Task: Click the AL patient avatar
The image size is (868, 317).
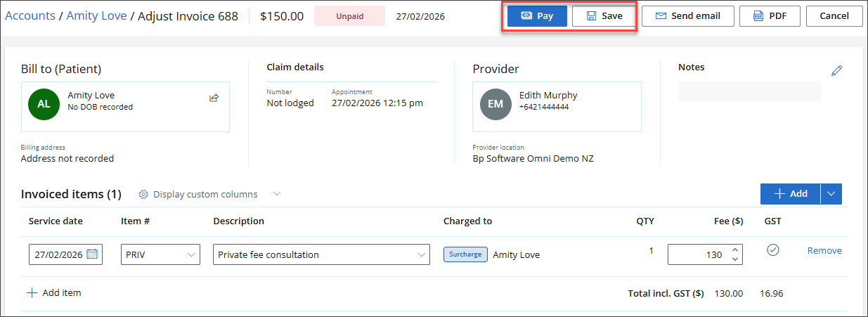Action: click(44, 103)
